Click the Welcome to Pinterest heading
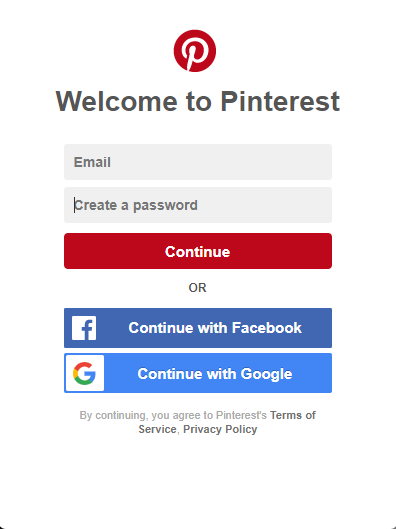This screenshot has width=396, height=529. tap(198, 101)
